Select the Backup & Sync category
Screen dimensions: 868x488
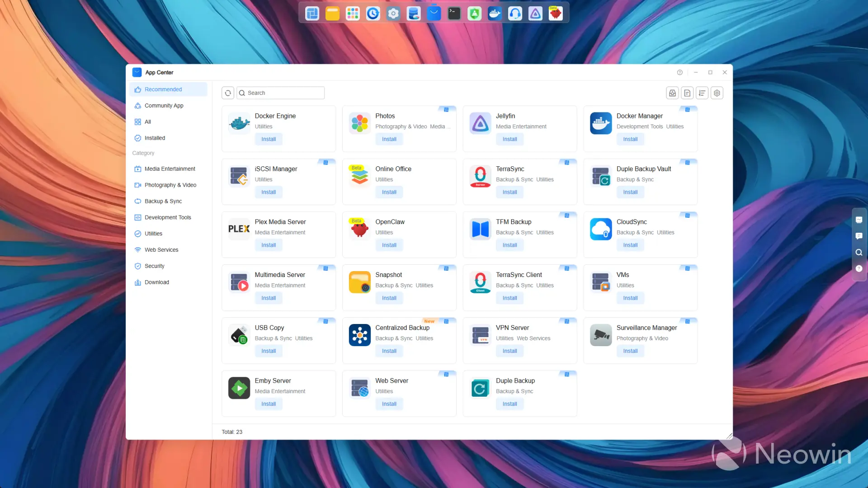click(x=169, y=202)
